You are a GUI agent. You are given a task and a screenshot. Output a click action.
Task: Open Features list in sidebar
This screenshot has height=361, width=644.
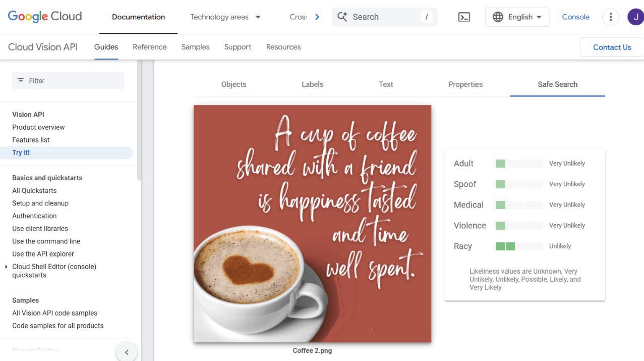pyautogui.click(x=31, y=140)
